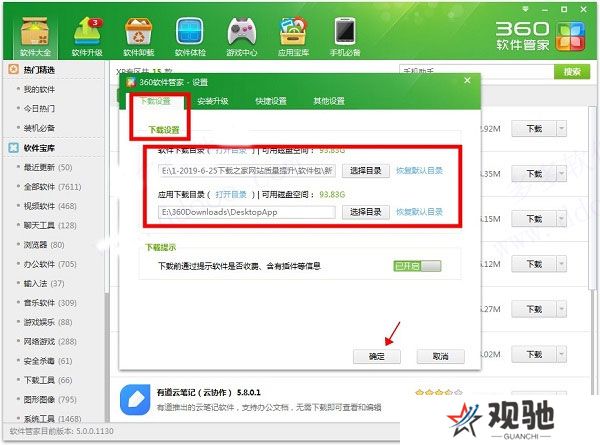Open the 软件卸载 uninstall icon
Image resolution: width=600 pixels, height=445 pixels.
pyautogui.click(x=138, y=37)
